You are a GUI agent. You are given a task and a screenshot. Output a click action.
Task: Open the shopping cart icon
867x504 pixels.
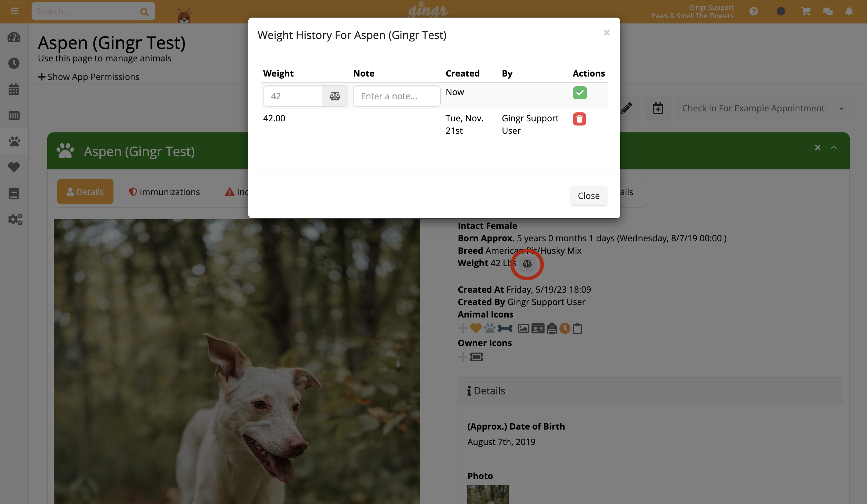(x=806, y=11)
